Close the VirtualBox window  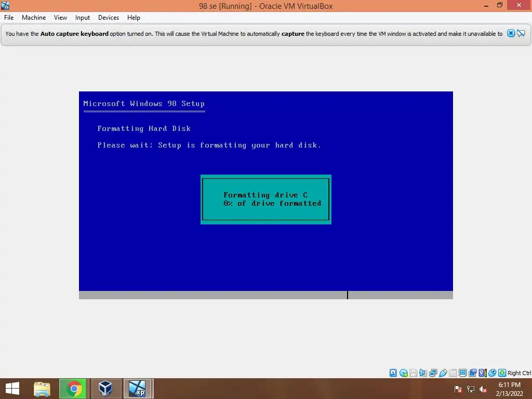(519, 5)
